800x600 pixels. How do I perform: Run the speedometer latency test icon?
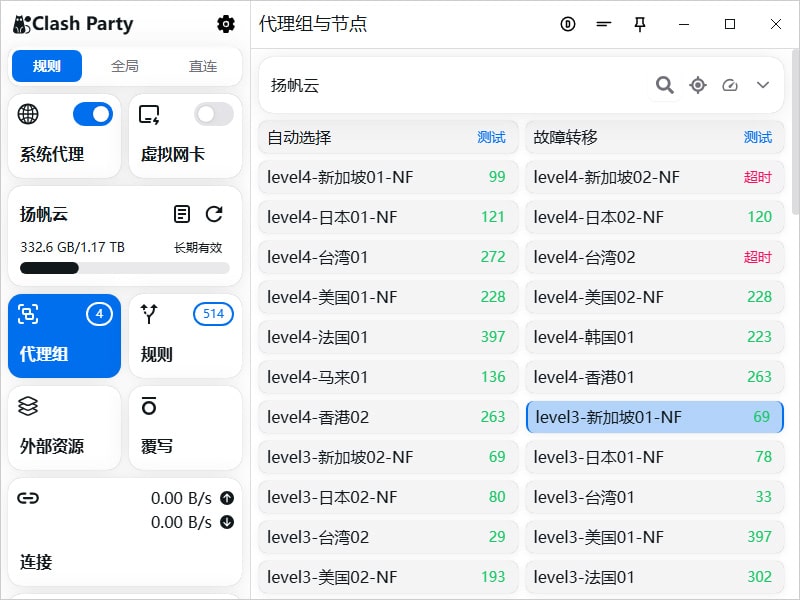(730, 85)
